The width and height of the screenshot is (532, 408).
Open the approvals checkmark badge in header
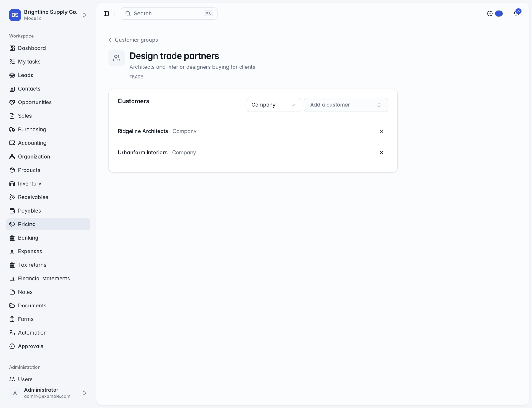pyautogui.click(x=495, y=13)
